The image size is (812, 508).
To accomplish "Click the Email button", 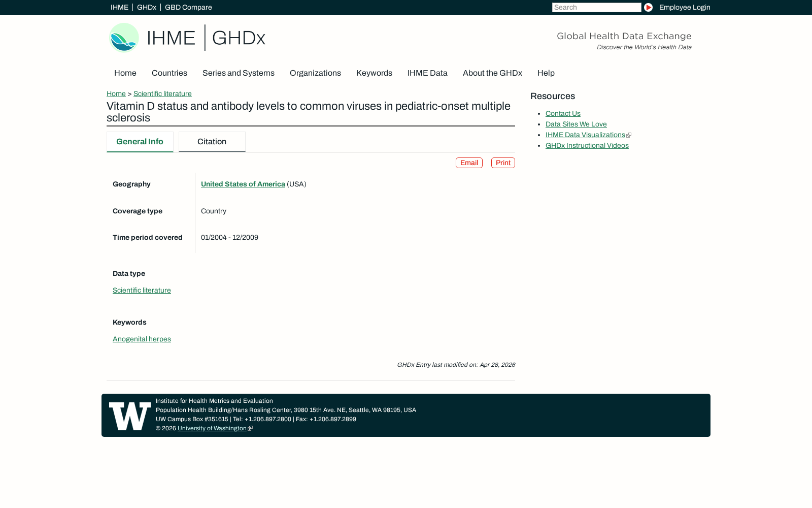I will click(469, 163).
